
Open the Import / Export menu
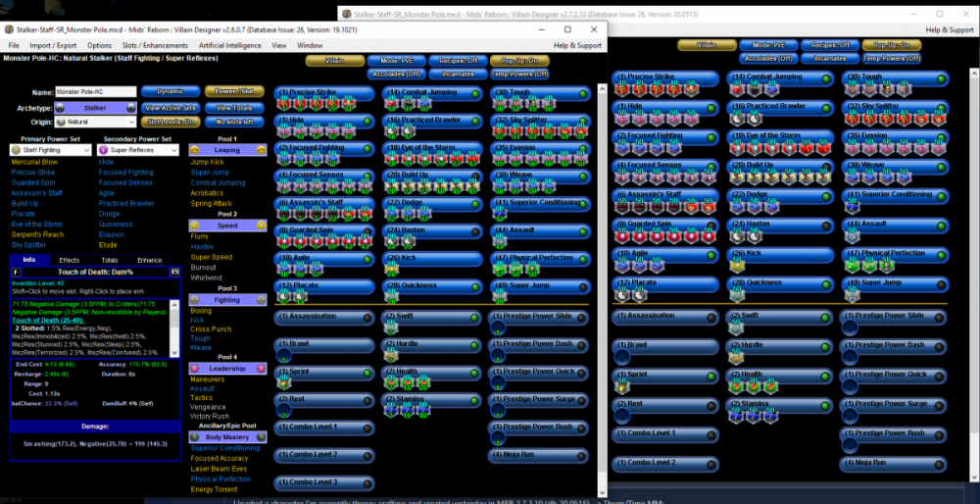coord(53,45)
